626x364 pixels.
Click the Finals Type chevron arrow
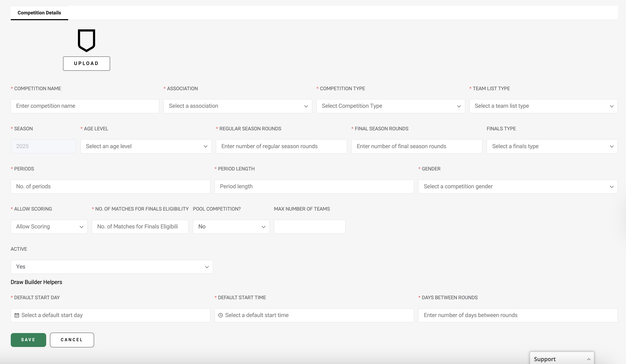pos(612,146)
